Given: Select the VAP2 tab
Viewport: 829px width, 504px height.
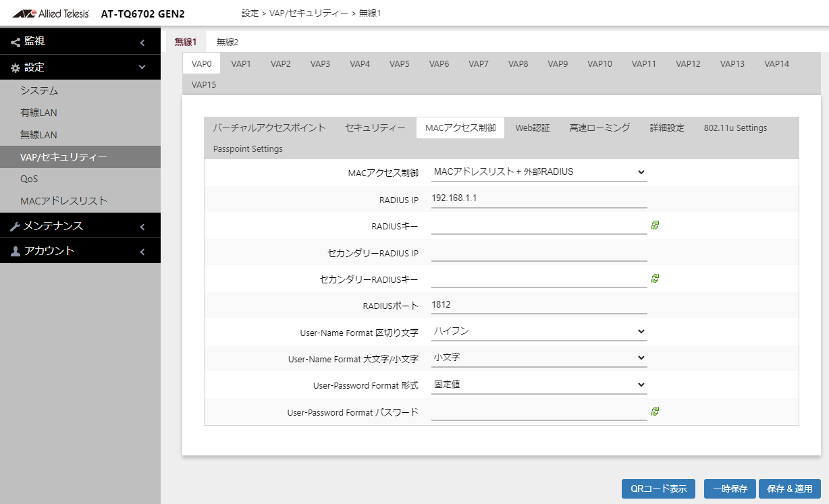Looking at the screenshot, I should 281,64.
